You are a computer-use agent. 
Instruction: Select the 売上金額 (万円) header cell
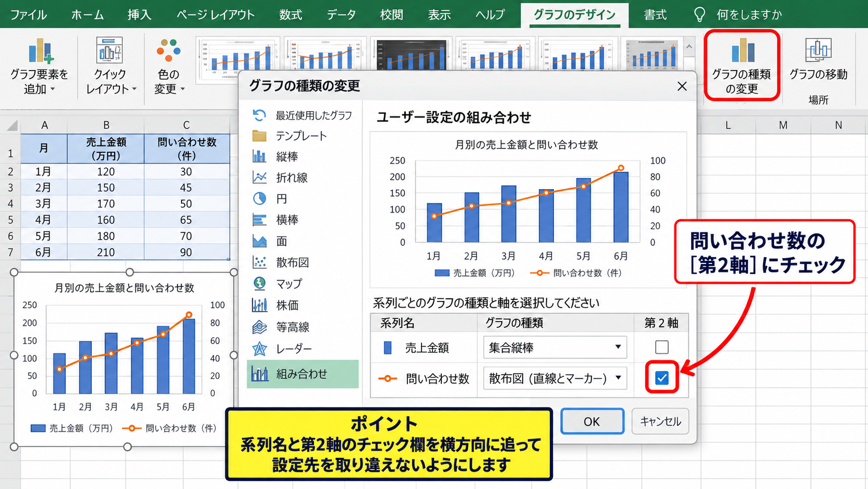tap(106, 149)
